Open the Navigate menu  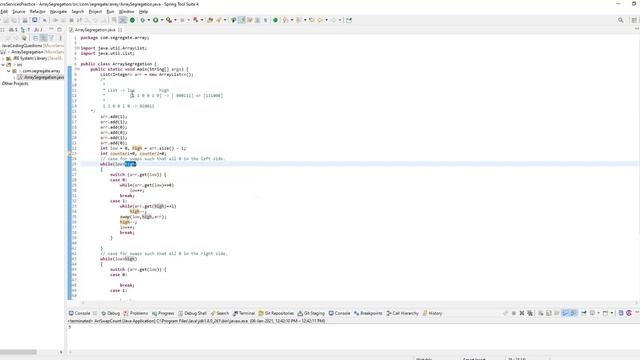point(58,12)
